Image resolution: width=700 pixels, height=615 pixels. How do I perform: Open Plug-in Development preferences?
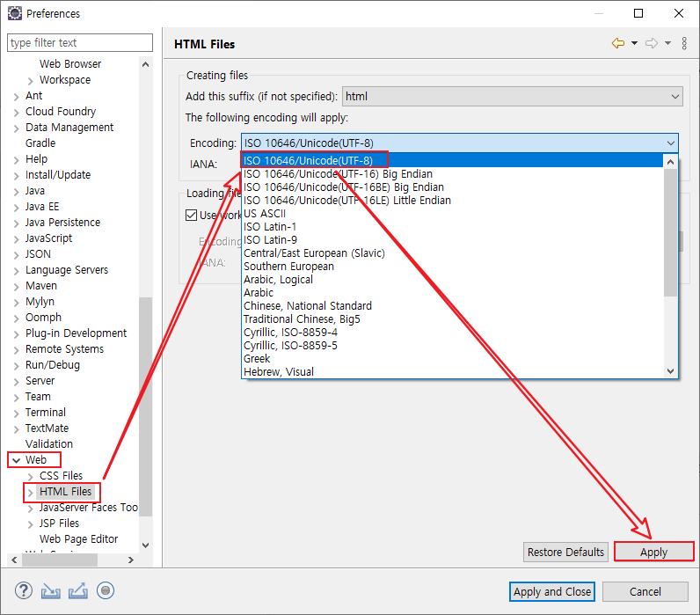76,333
